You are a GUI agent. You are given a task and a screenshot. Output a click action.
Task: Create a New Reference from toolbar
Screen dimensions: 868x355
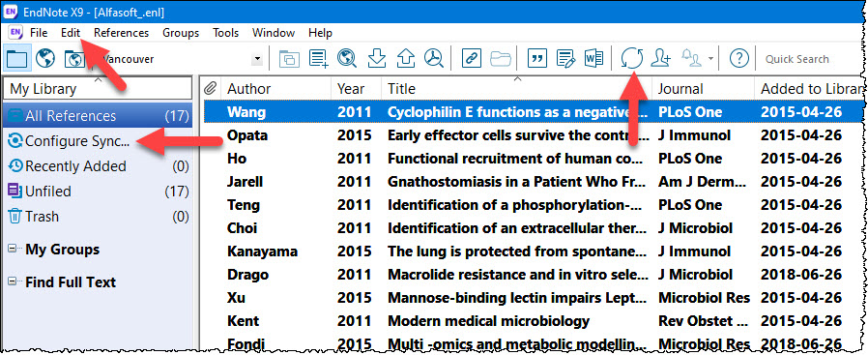point(318,58)
